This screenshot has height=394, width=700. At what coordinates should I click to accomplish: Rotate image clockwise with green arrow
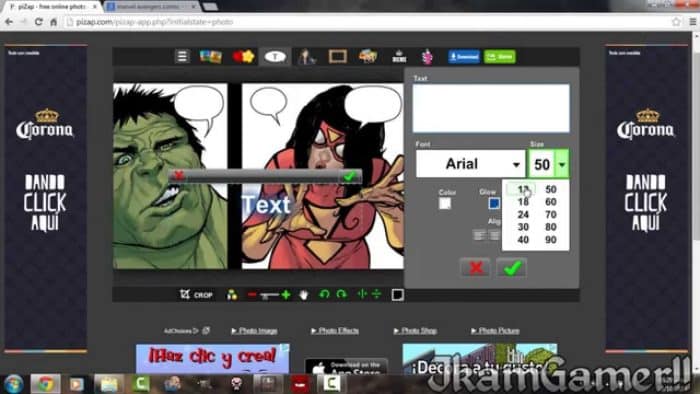[342, 294]
